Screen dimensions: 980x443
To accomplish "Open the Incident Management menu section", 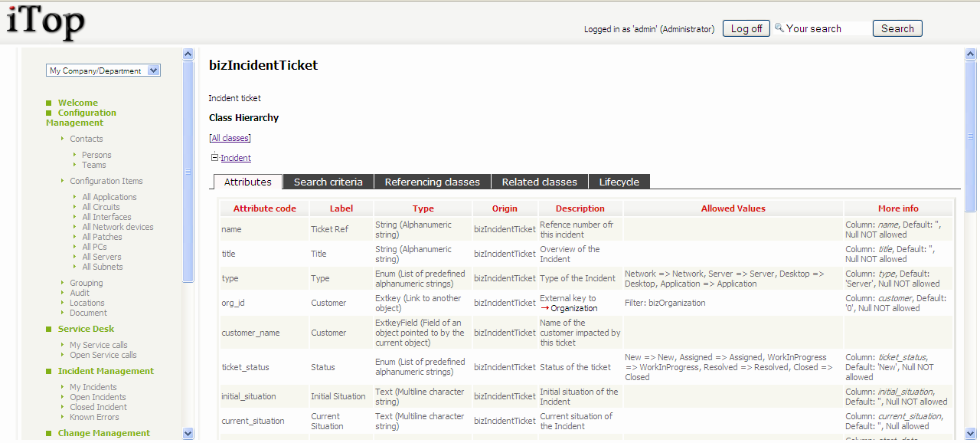I will click(106, 371).
